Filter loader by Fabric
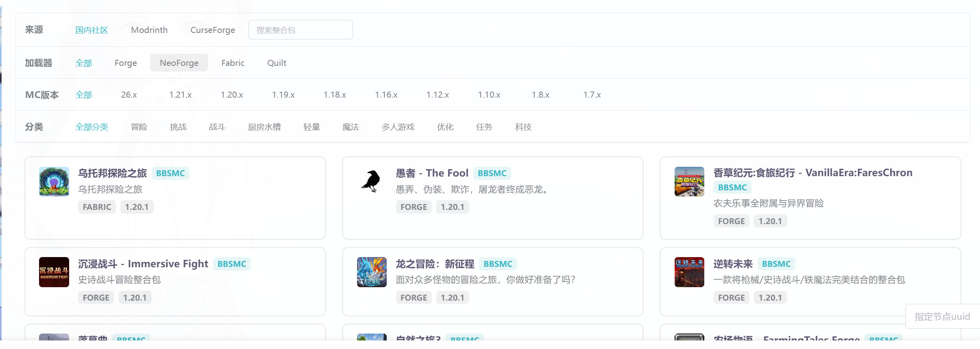Image resolution: width=980 pixels, height=349 pixels. [233, 63]
